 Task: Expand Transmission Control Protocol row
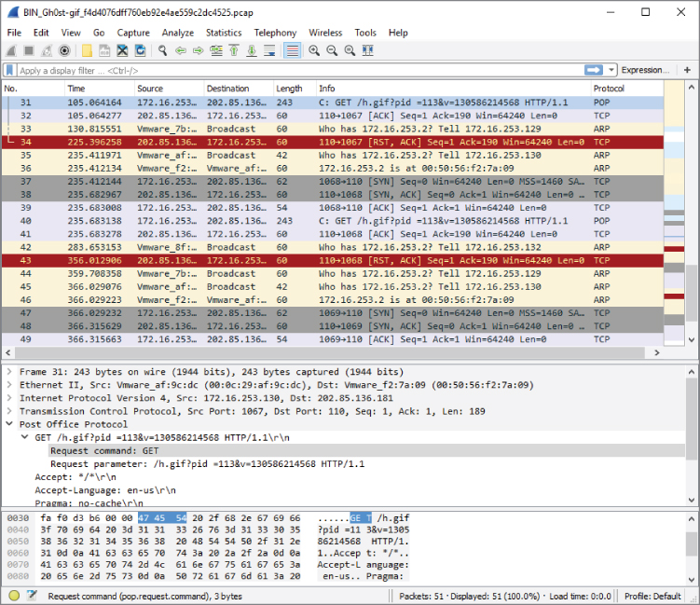tap(9, 411)
